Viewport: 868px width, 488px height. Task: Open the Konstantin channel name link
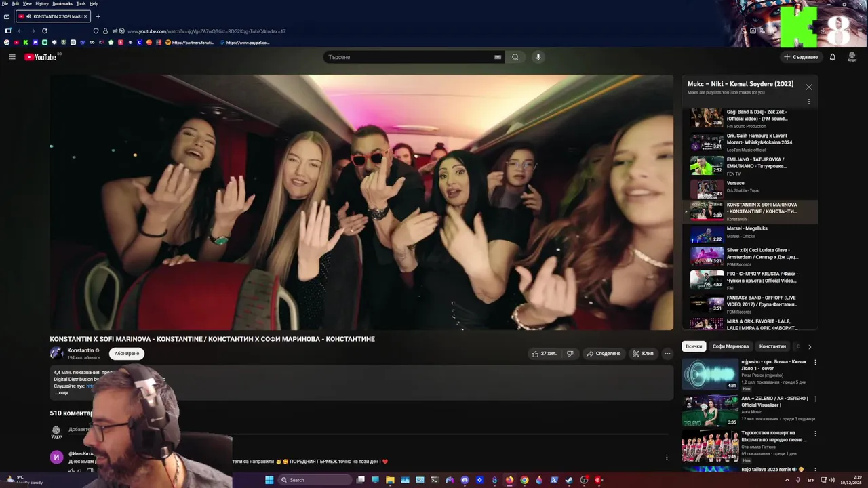[81, 350]
